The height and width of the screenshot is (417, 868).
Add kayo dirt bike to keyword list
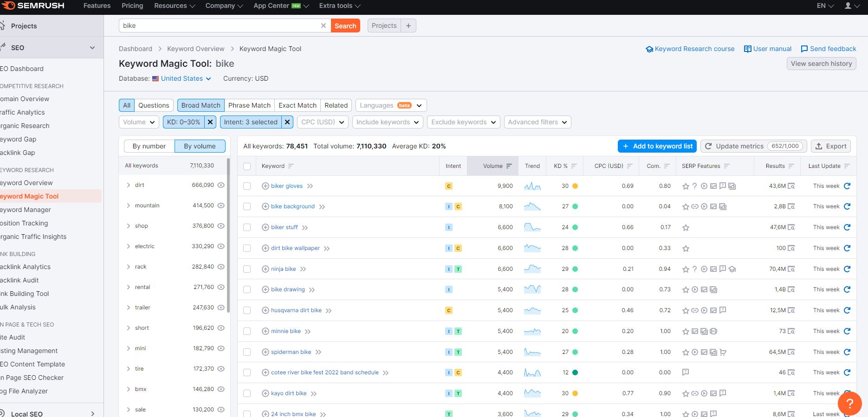tap(266, 393)
